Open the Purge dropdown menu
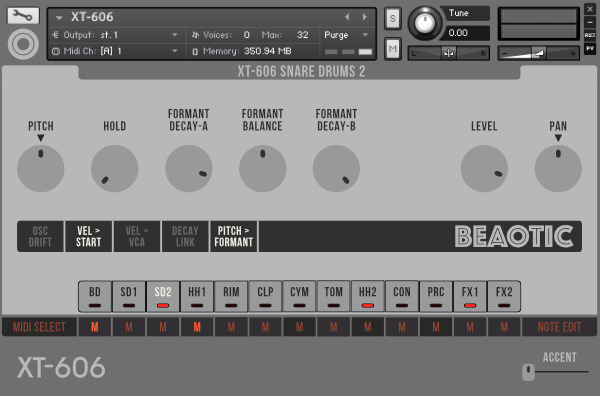This screenshot has height=396, width=600. (346, 35)
